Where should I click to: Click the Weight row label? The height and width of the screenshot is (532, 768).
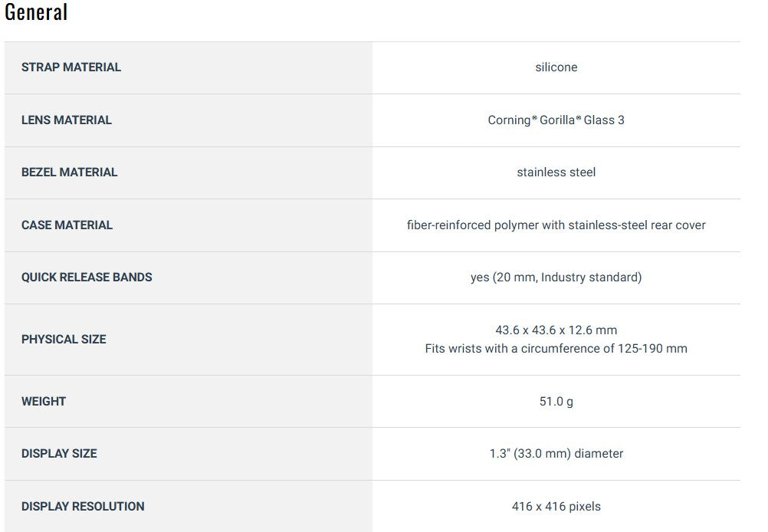pos(44,402)
